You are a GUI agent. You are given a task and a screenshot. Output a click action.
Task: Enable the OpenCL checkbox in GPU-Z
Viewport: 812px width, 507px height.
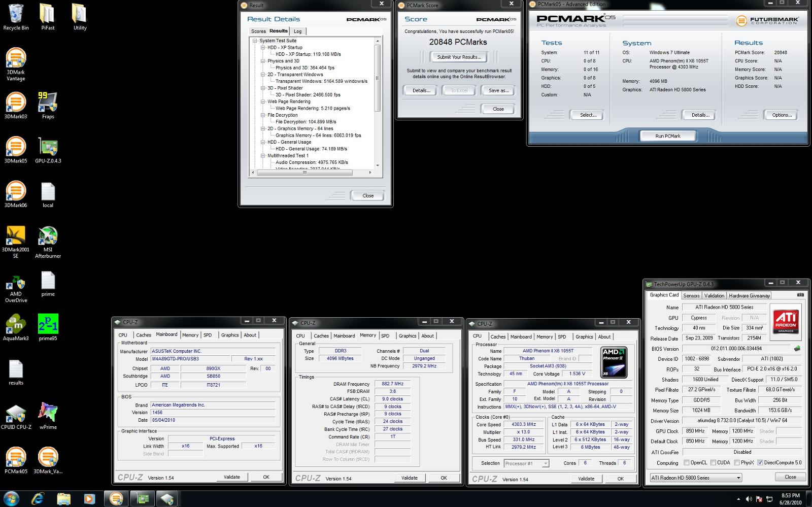[687, 463]
